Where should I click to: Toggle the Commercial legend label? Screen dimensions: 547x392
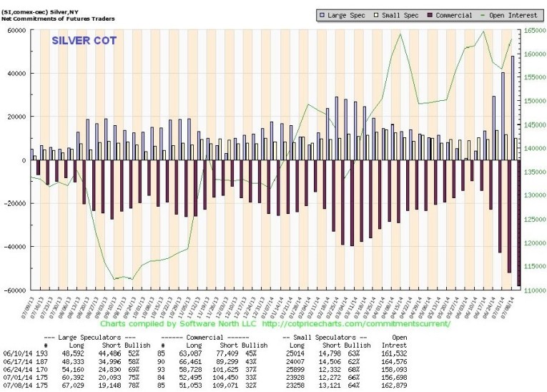455,15
